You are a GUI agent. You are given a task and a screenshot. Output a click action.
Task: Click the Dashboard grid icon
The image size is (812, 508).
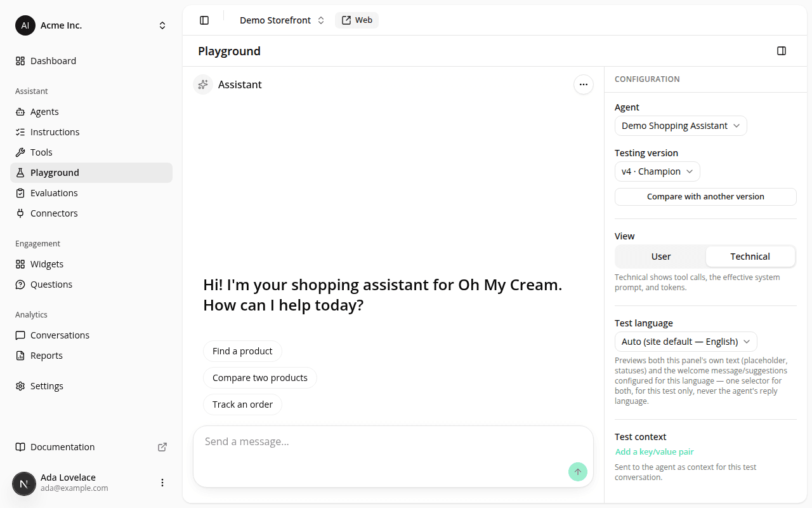click(x=20, y=61)
